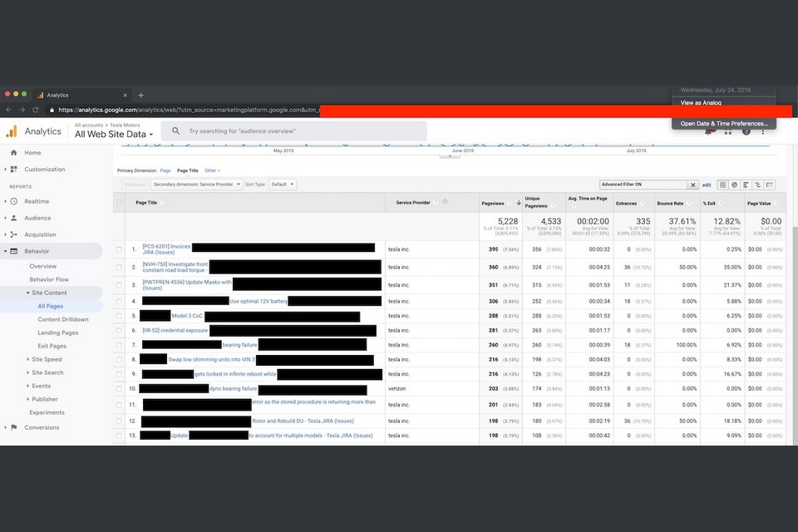This screenshot has height=532, width=798.
Task: Switch to Pivot table view icon
Action: (x=770, y=185)
